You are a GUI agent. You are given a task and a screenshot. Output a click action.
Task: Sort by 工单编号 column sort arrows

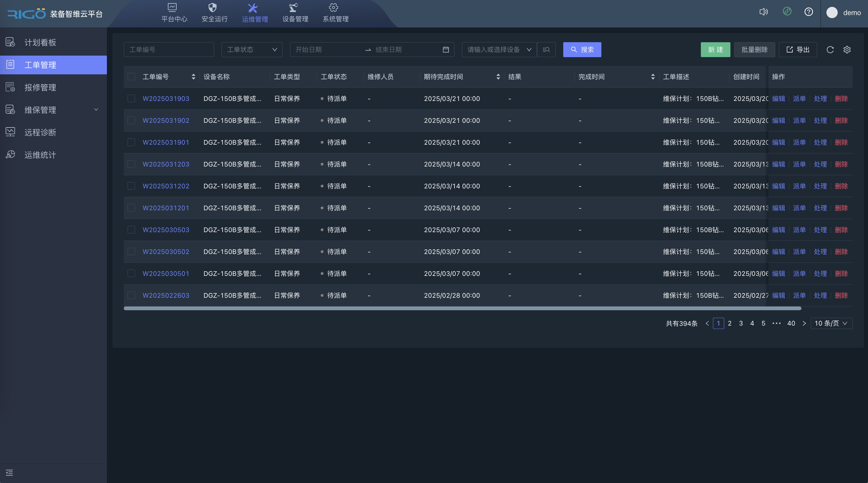[x=193, y=77]
